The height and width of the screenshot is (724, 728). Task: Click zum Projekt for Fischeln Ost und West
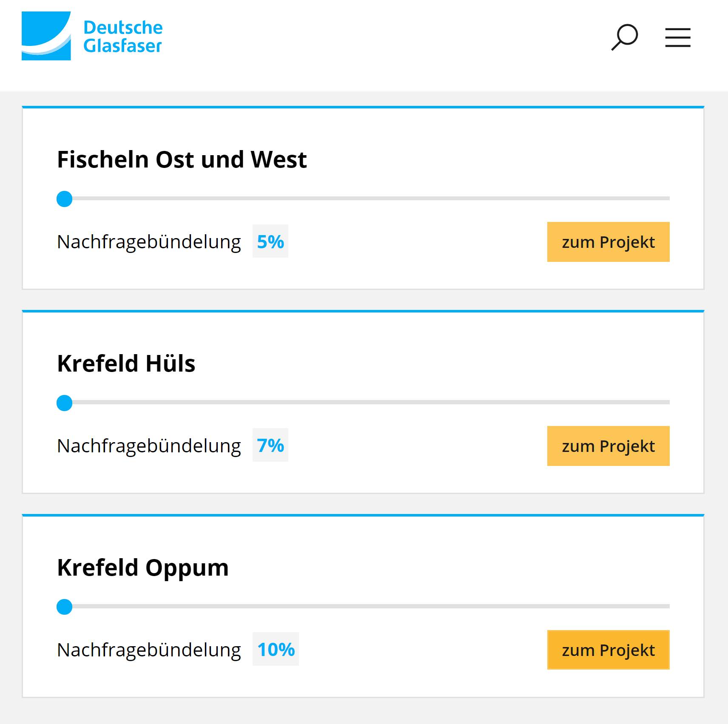point(608,242)
